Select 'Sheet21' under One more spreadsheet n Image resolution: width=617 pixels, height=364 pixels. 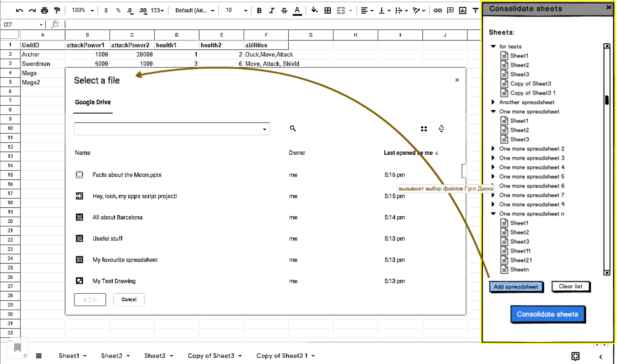coord(521,260)
